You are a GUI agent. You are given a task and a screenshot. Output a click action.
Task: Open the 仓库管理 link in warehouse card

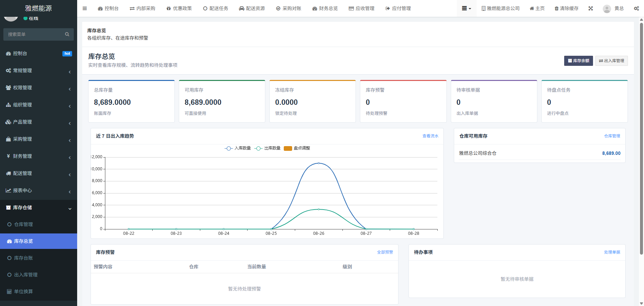pyautogui.click(x=612, y=136)
